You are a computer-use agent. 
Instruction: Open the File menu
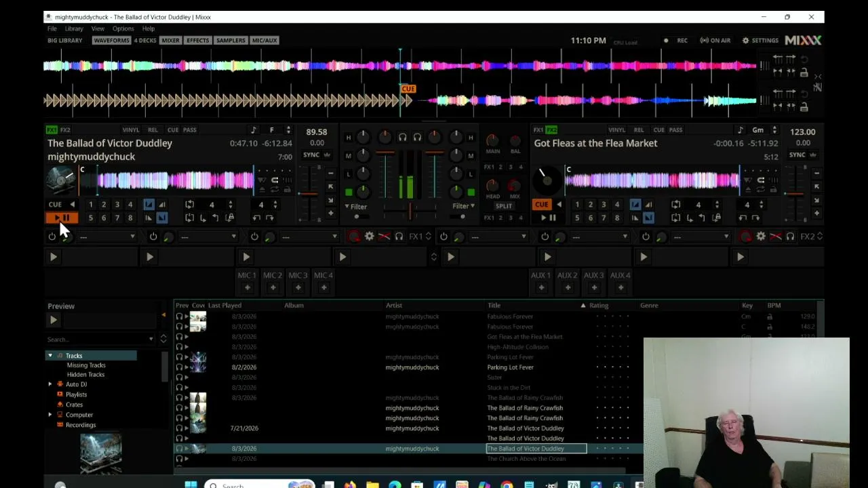[52, 28]
